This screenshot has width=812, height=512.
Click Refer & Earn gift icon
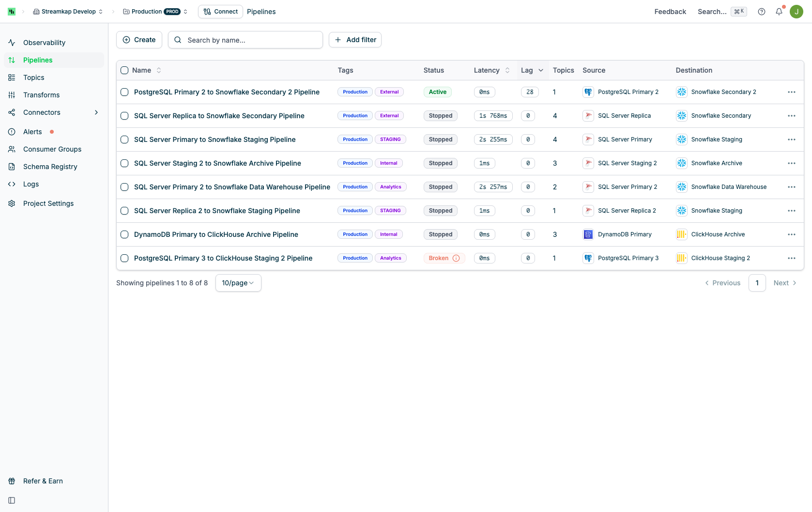point(12,481)
